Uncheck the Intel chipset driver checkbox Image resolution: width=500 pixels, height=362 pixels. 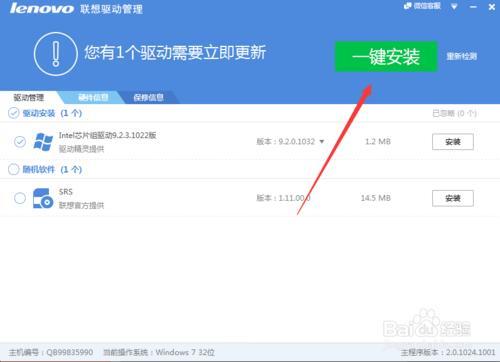(x=20, y=142)
